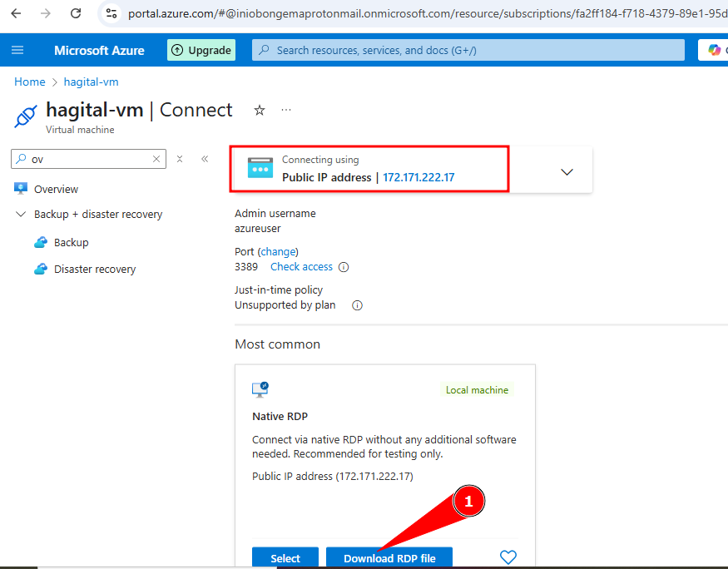Go to the Home breadcrumb link
The image size is (728, 569).
pos(30,82)
